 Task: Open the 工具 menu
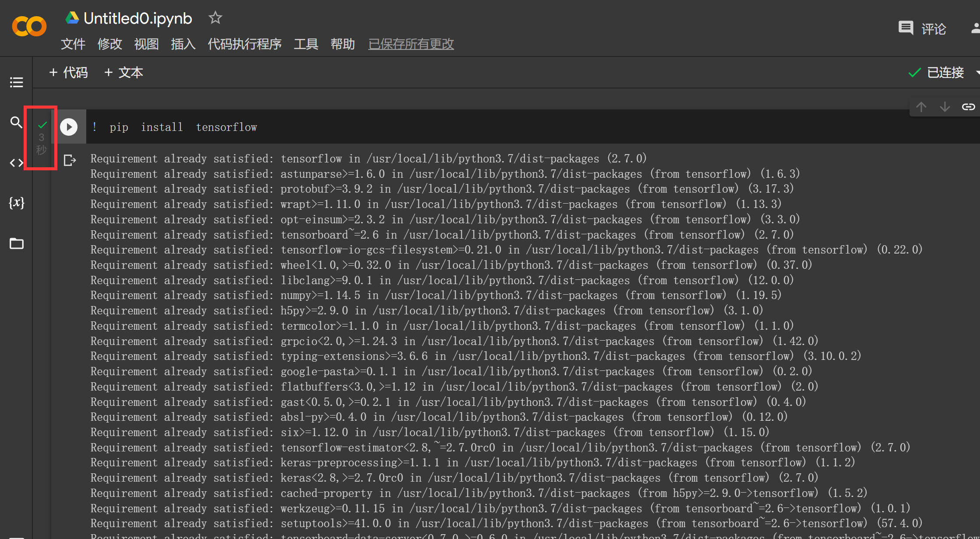306,44
